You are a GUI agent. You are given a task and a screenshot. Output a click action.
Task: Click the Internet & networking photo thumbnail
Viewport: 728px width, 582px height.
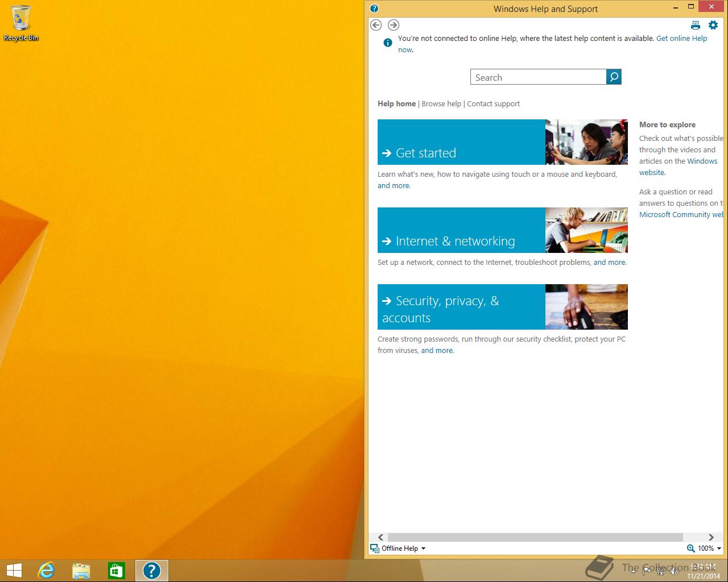586,230
